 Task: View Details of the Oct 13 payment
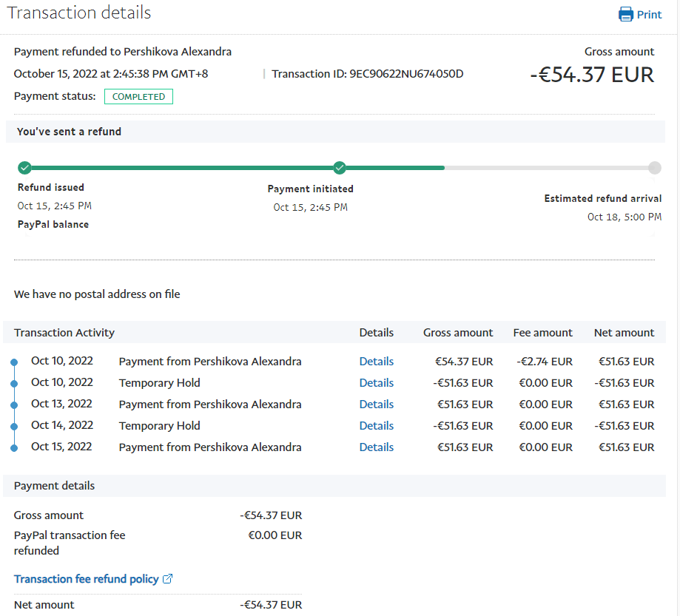[x=376, y=405]
